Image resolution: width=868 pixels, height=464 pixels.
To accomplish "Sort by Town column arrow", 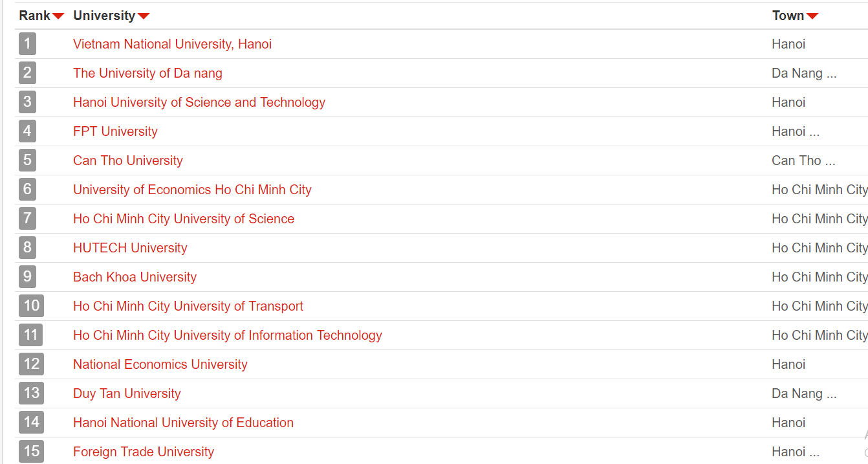I will coord(812,16).
